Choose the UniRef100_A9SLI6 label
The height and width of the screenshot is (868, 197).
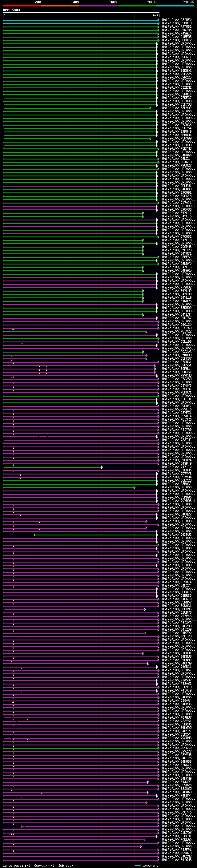tap(176, 410)
